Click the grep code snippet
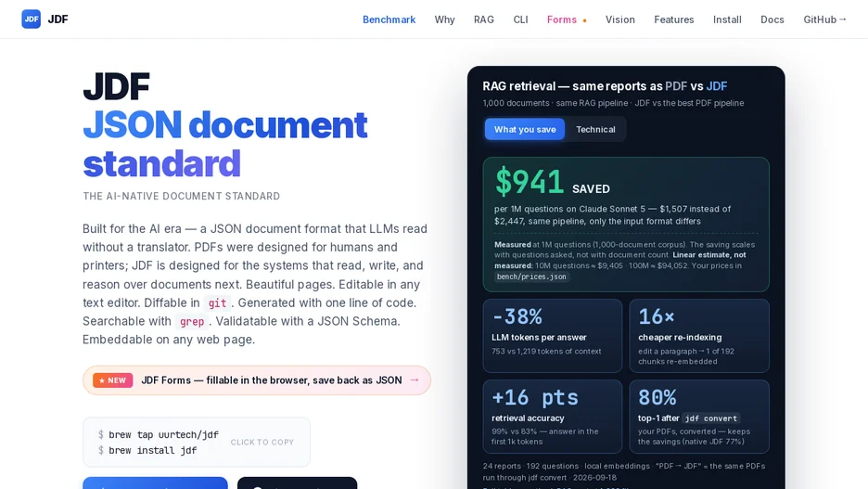Screen dimensions: 868x489 coord(192,321)
